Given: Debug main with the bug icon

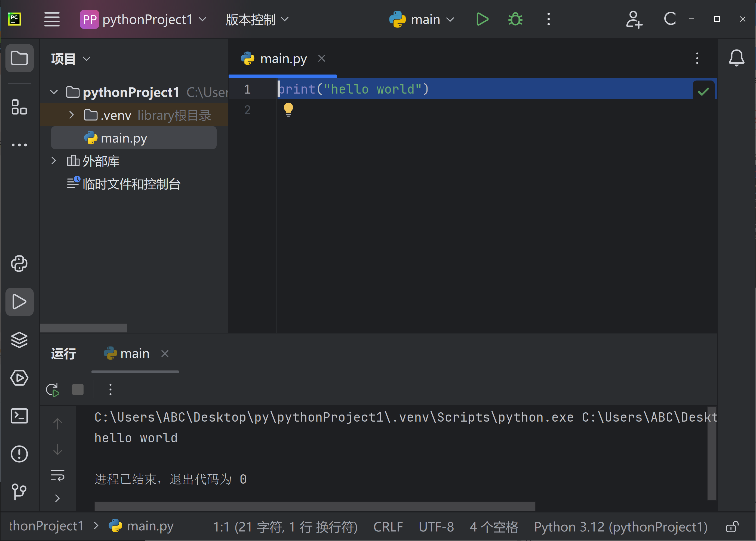Looking at the screenshot, I should (x=515, y=19).
